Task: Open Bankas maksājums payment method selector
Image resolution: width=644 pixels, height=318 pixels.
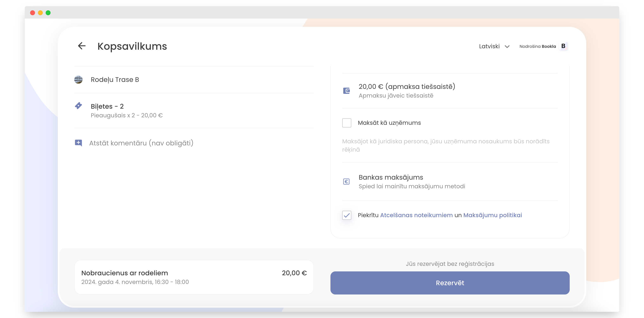Action: 412,182
